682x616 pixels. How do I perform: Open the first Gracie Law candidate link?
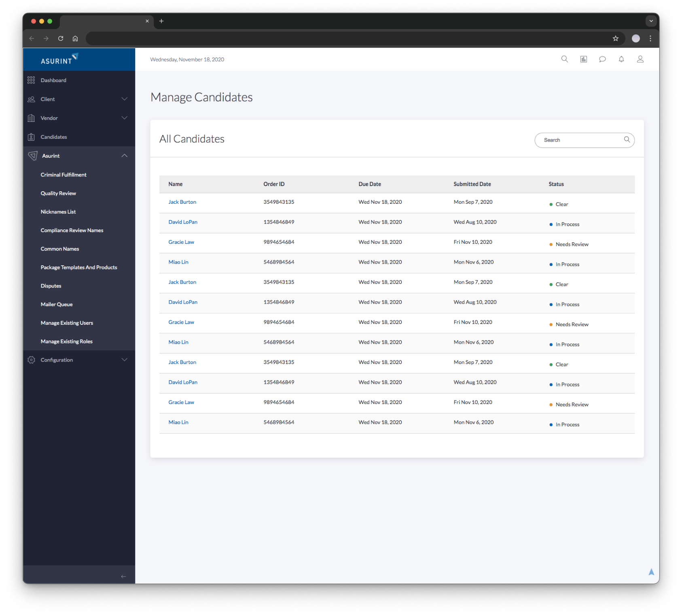[x=181, y=242]
